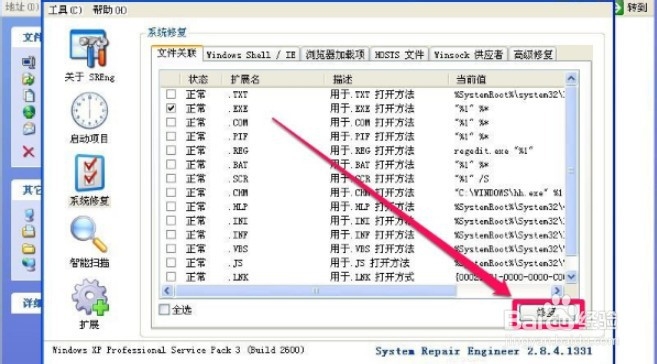Screen dimensions: 657x364
Task: Select the '用于.JS 打开方法' description cell
Action: click(370, 263)
